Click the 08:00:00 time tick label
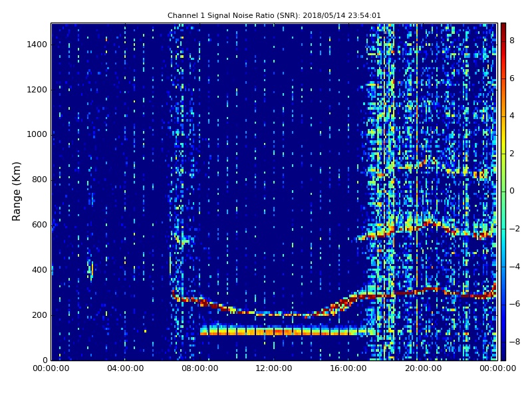Screen dimensions: 532x399 [200, 368]
